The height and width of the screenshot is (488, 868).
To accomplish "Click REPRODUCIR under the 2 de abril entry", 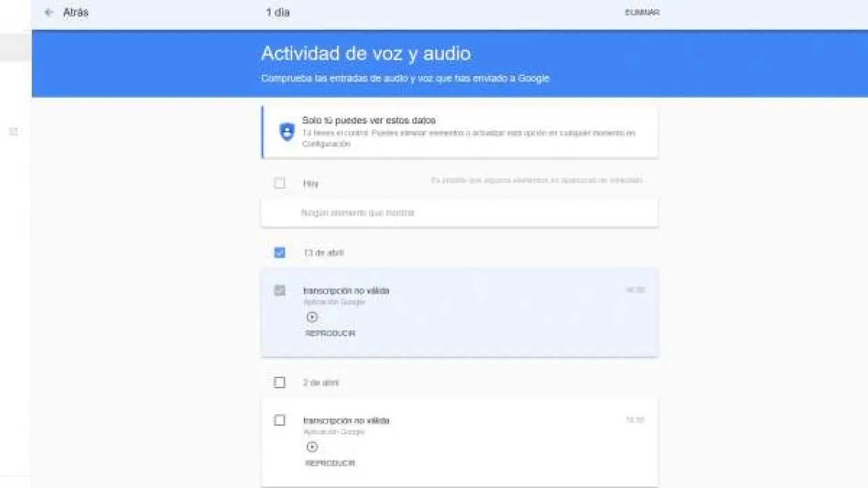I will (330, 464).
